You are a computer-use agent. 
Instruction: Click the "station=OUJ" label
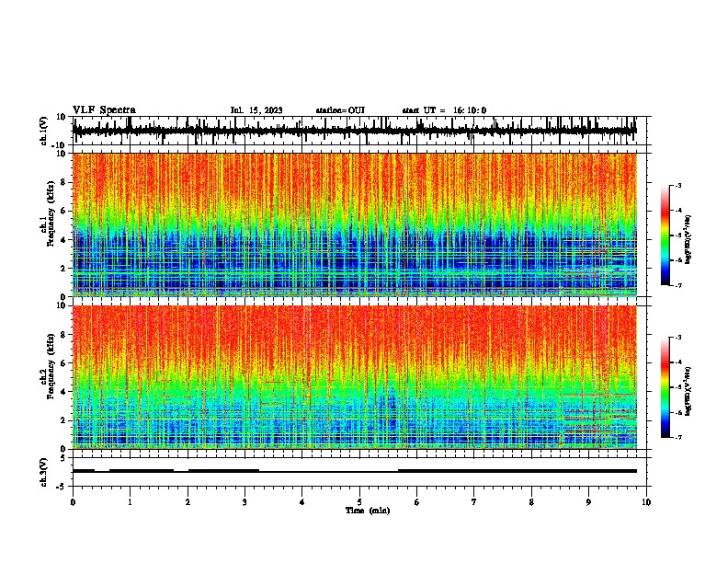pos(340,110)
